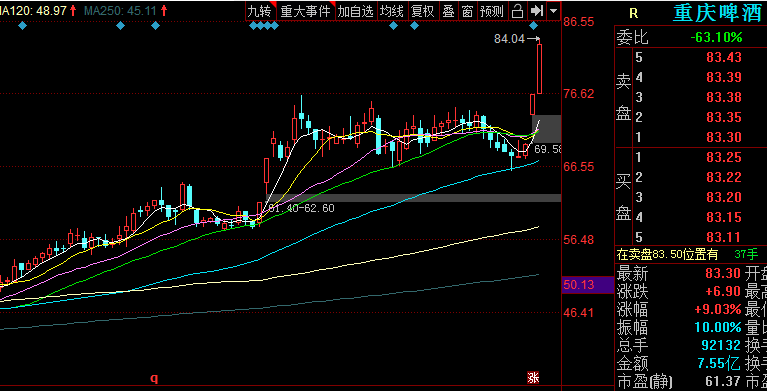Click the yellow R margin-trading label
767x391 pixels.
pyautogui.click(x=633, y=14)
